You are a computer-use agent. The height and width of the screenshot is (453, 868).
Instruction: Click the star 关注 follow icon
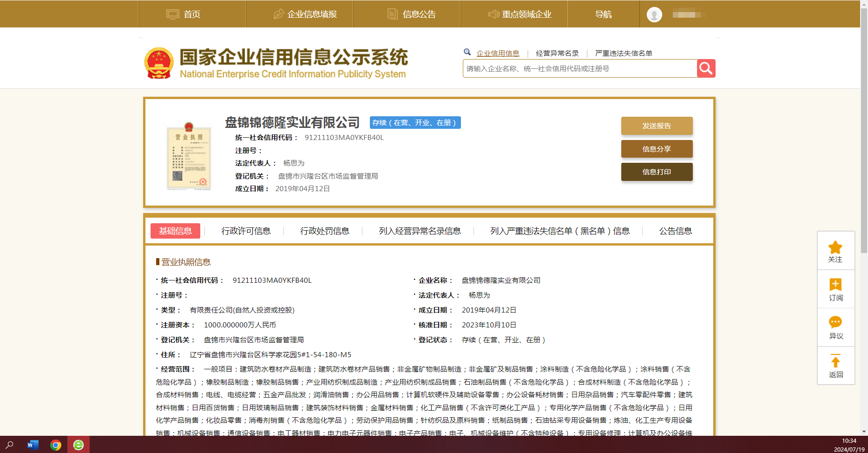(835, 247)
